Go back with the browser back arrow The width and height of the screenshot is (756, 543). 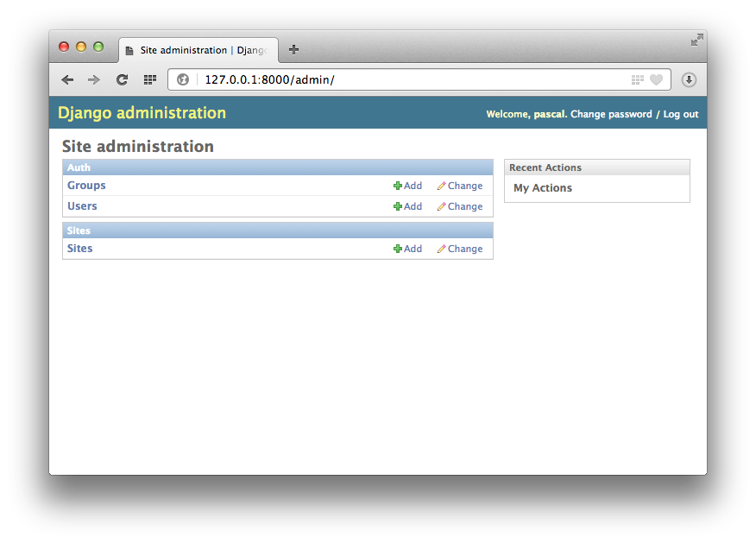pos(67,79)
